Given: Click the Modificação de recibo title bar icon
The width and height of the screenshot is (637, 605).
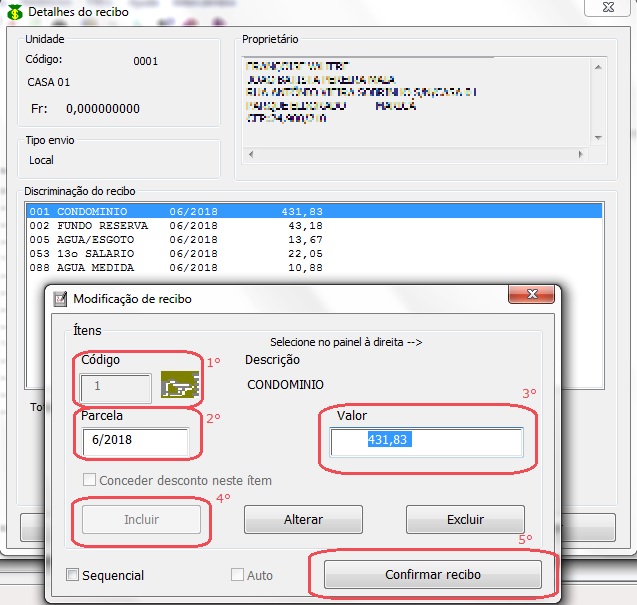Looking at the screenshot, I should 60,298.
